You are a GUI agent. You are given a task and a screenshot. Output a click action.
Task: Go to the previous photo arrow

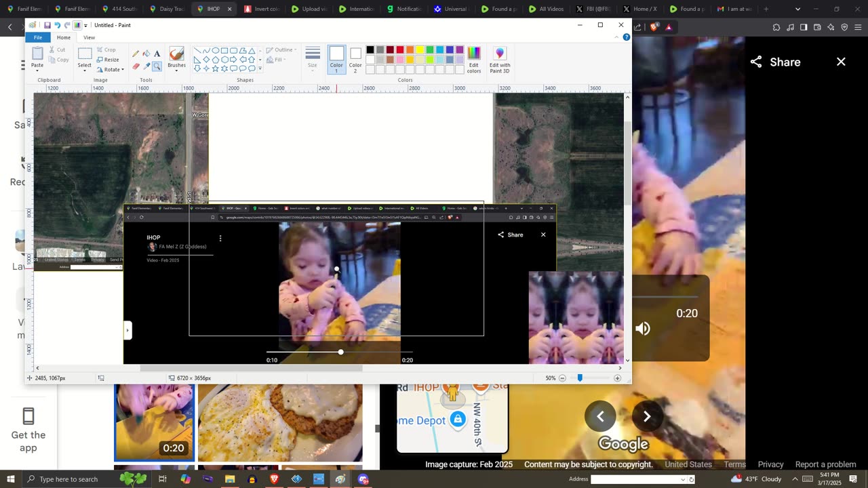(600, 416)
